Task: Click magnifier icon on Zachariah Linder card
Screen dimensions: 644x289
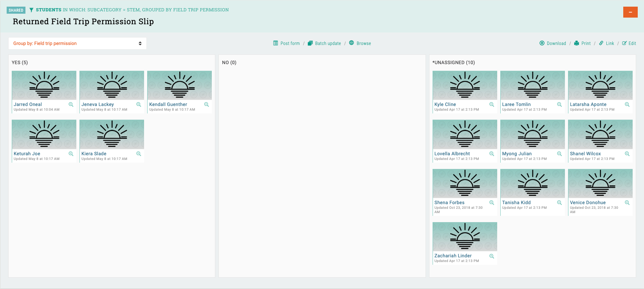Action: [x=492, y=256]
